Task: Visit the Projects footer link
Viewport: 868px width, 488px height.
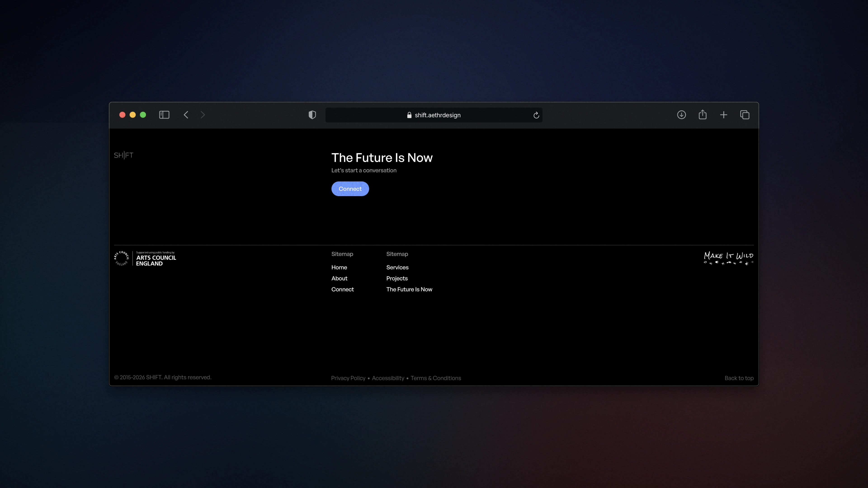Action: [397, 278]
